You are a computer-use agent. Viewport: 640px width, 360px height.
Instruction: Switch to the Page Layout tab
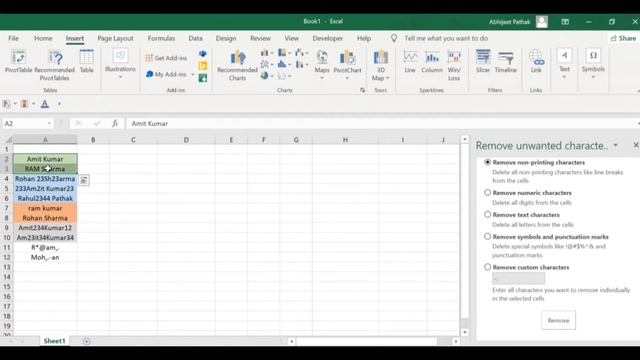click(x=115, y=38)
